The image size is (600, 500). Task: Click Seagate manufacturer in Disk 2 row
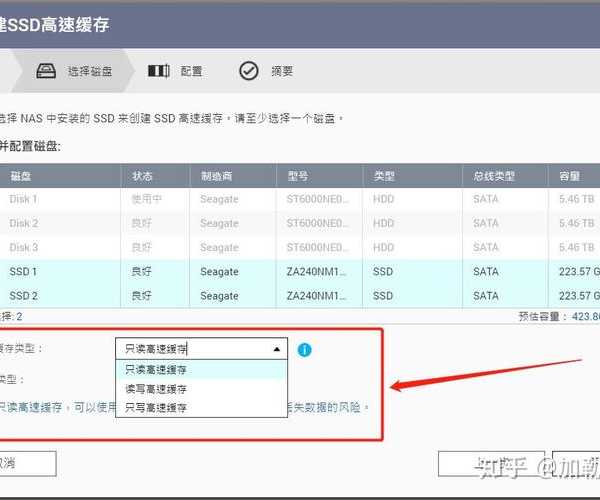219,223
